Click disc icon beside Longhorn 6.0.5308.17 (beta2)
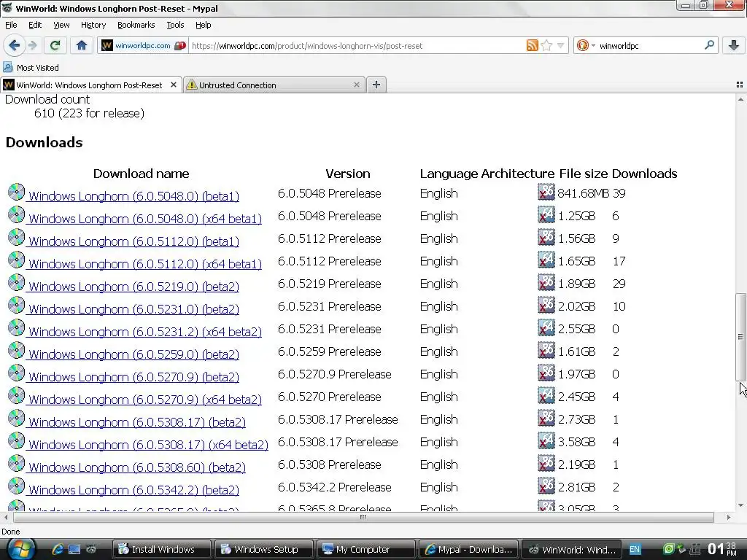The image size is (747, 560). click(16, 418)
